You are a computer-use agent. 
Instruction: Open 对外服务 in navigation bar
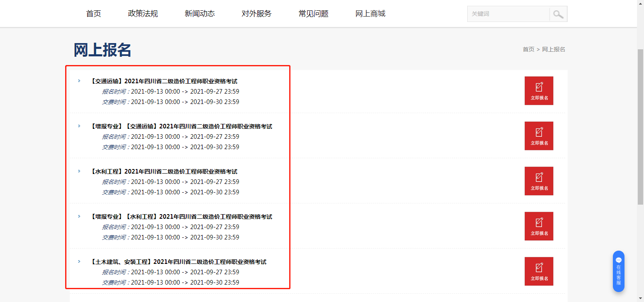tap(256, 14)
